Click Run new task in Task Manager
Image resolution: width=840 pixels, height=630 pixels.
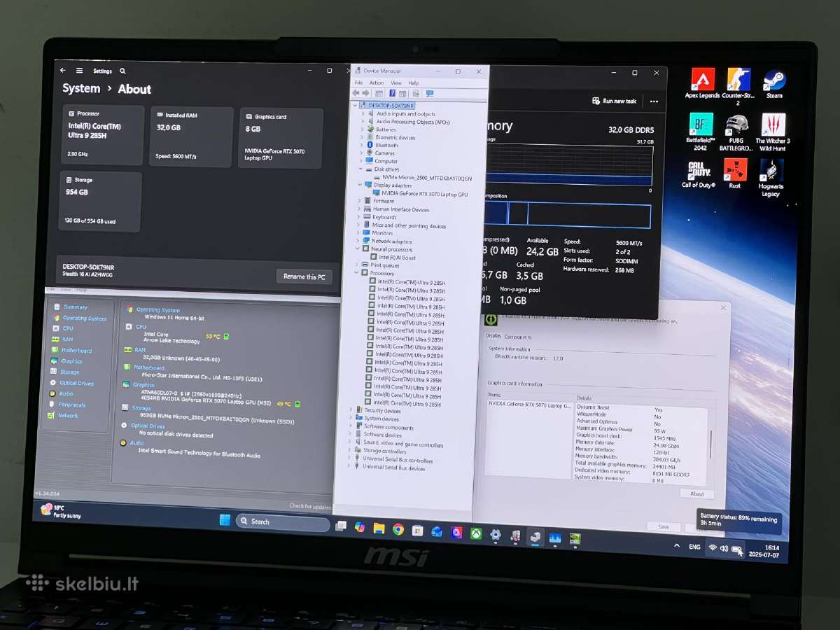point(614,101)
